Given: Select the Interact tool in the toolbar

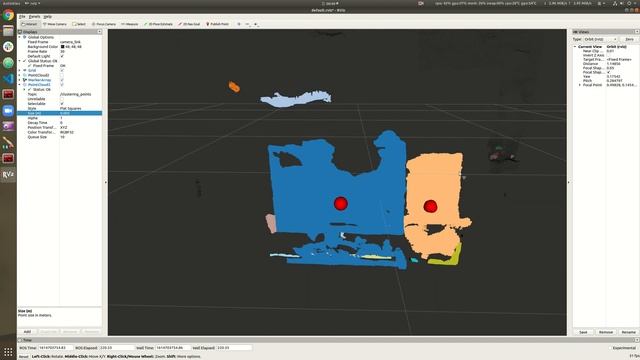Looking at the screenshot, I should tap(29, 24).
